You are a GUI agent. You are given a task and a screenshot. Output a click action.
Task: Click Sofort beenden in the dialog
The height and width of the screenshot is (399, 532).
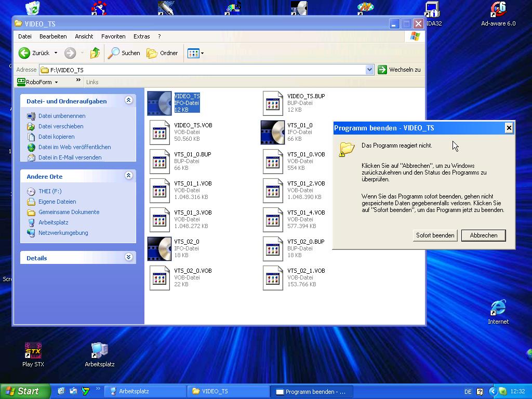coord(435,235)
